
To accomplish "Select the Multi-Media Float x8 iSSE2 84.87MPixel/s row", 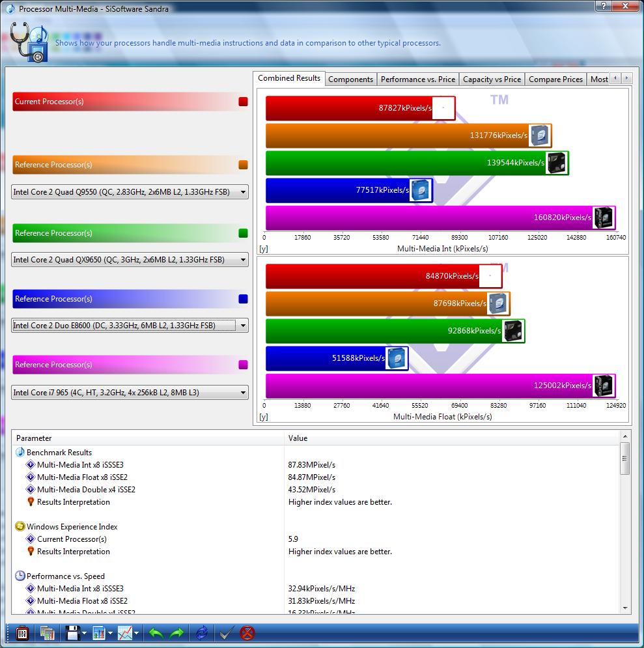I will 316,477.
